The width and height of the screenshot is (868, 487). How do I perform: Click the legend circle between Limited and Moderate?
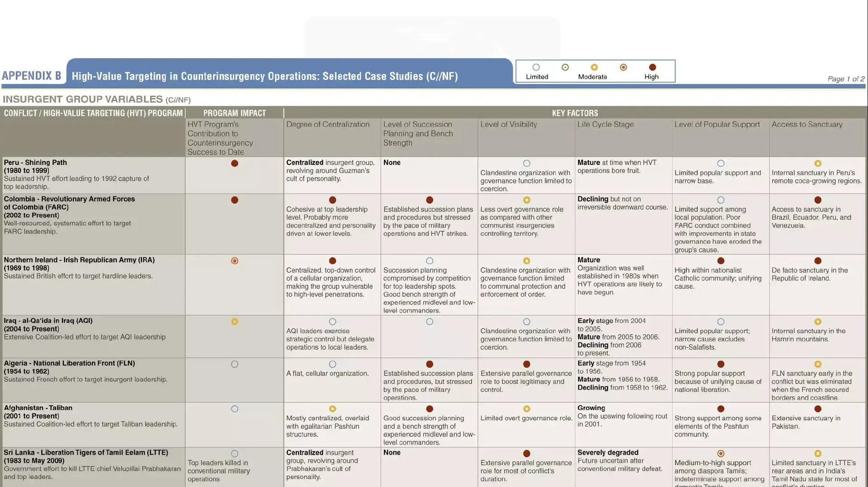pyautogui.click(x=565, y=67)
